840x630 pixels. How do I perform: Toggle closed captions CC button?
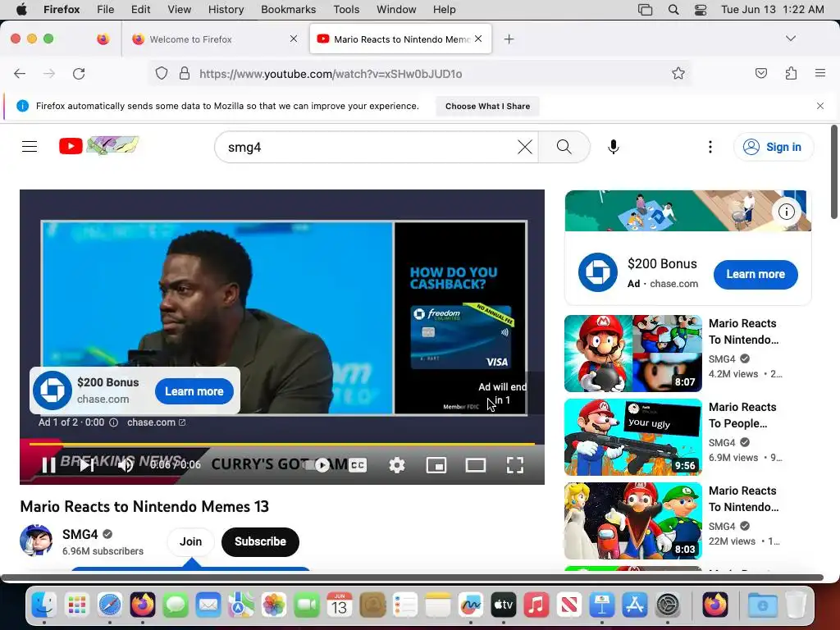[x=358, y=465]
